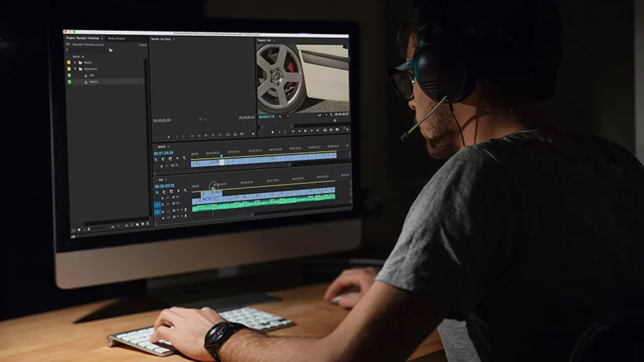
Task: Expand the Media bin
Action: 75,62
